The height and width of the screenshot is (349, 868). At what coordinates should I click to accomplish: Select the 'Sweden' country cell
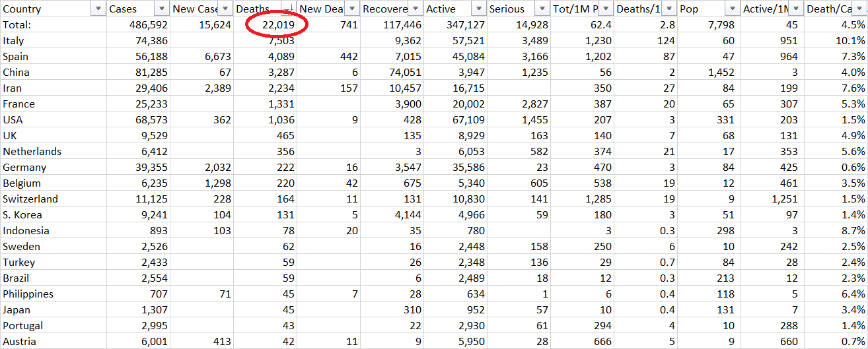[x=54, y=246]
